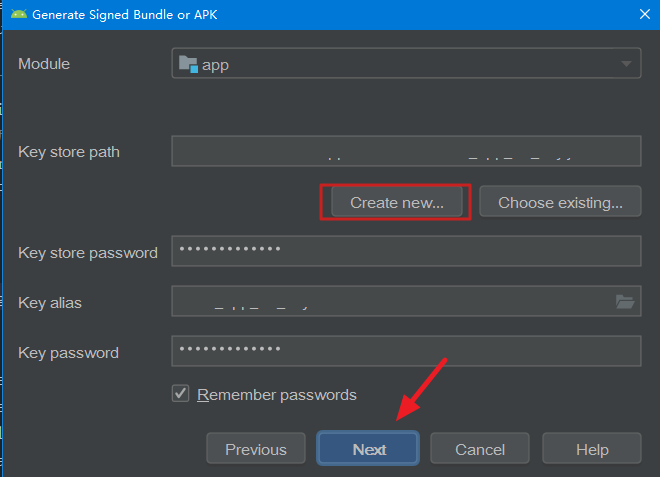Close the Generate Signed Bundle dialog
Viewport: 660px width, 477px height.
tap(644, 14)
